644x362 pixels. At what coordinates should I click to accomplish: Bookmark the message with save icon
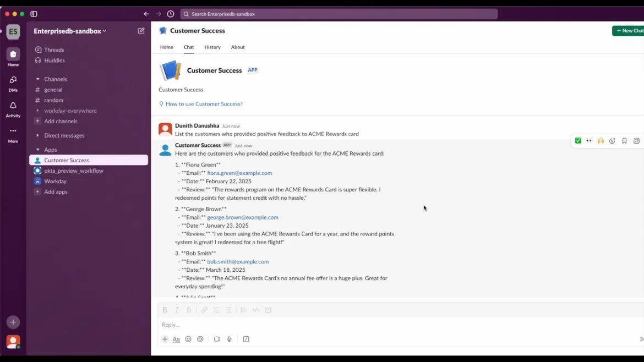tap(624, 141)
